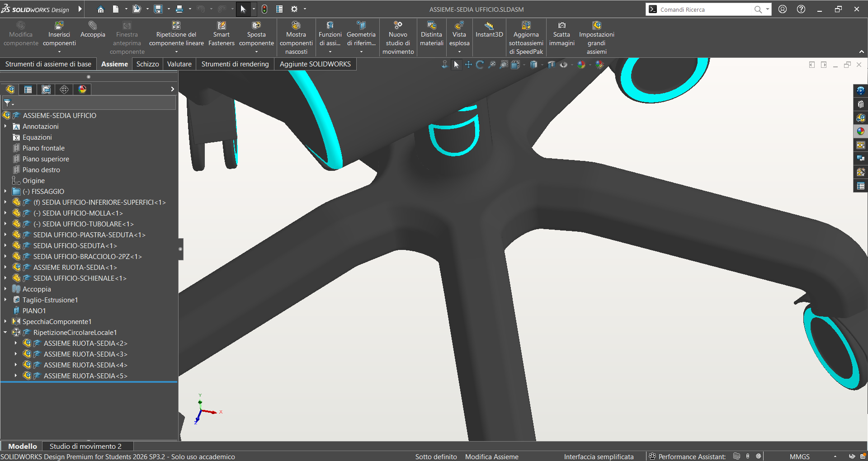Screen dimensions: 868x461
Task: Open the ConfigurationManager tab icon
Action: (x=46, y=89)
